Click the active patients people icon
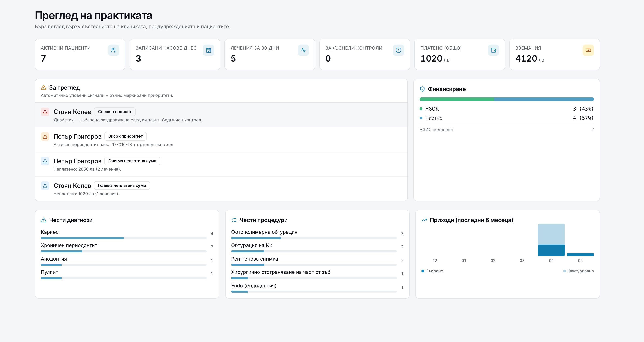Screen dimensions: 644x342 pyautogui.click(x=113, y=50)
